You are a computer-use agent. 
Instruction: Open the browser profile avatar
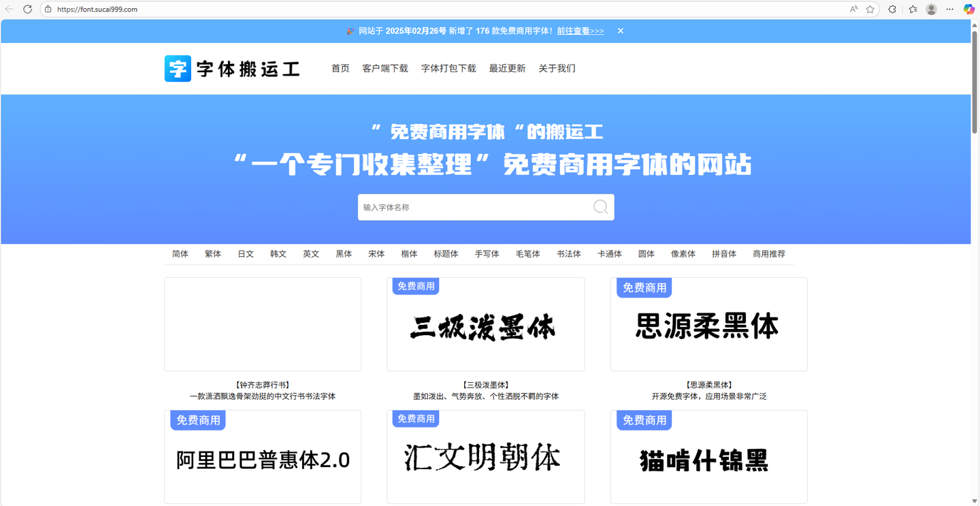pyautogui.click(x=932, y=10)
